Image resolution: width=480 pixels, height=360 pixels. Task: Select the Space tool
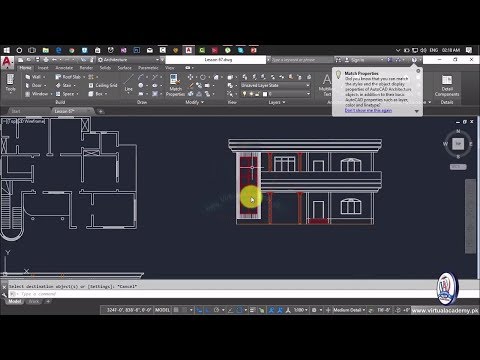(65, 94)
